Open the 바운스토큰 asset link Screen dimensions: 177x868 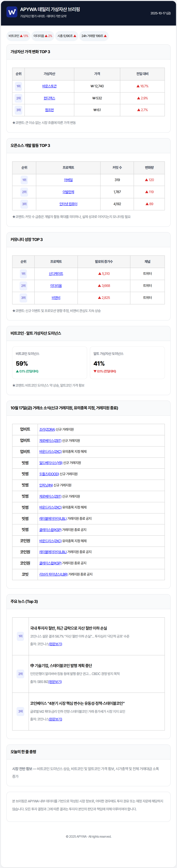click(x=49, y=86)
